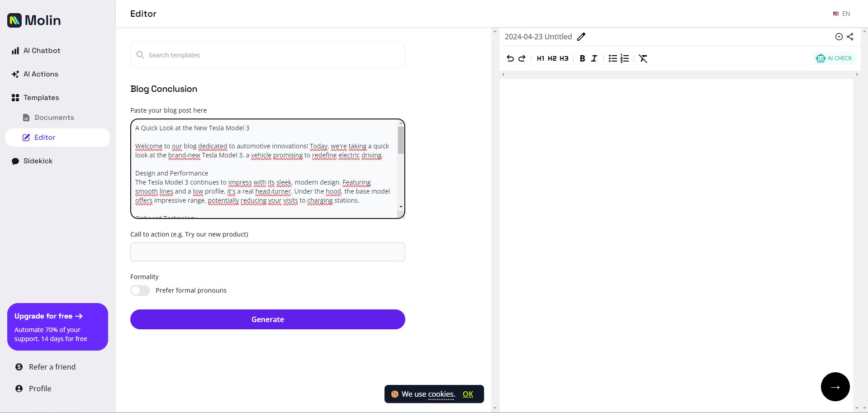This screenshot has height=413, width=868.
Task: Click the editor horizontal scroll left arrow
Action: click(503, 75)
